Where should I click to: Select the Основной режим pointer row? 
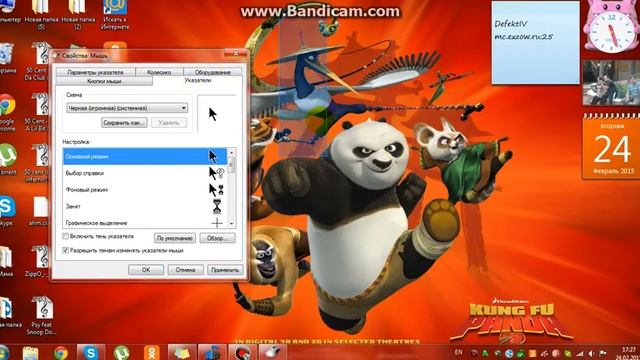point(145,156)
